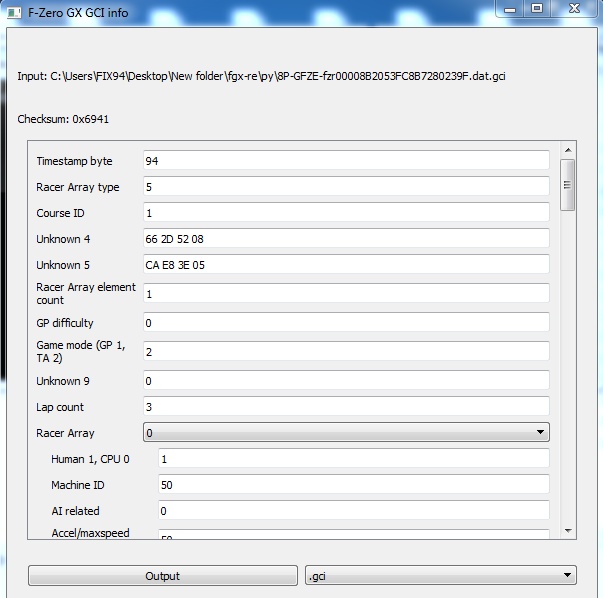This screenshot has height=598, width=603.
Task: Click the Game mode (GP 1, TA 2) label
Action: click(x=81, y=351)
